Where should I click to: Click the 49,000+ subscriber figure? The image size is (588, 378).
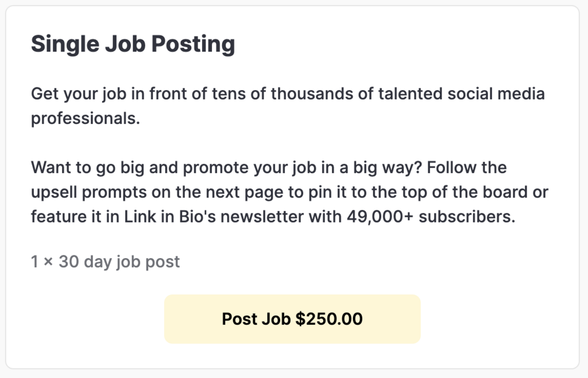point(380,217)
